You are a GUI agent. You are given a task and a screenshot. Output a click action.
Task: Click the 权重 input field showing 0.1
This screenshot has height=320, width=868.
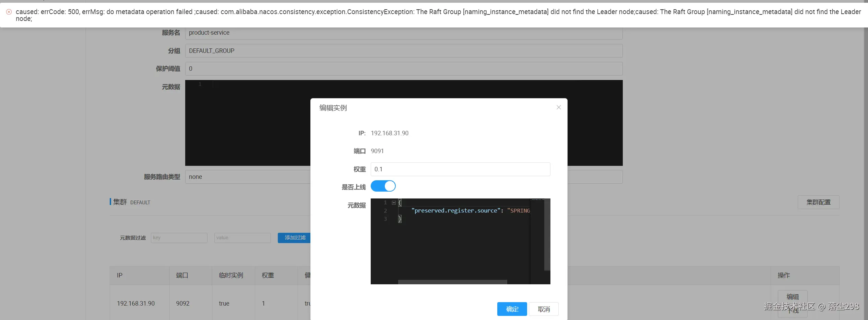(460, 169)
